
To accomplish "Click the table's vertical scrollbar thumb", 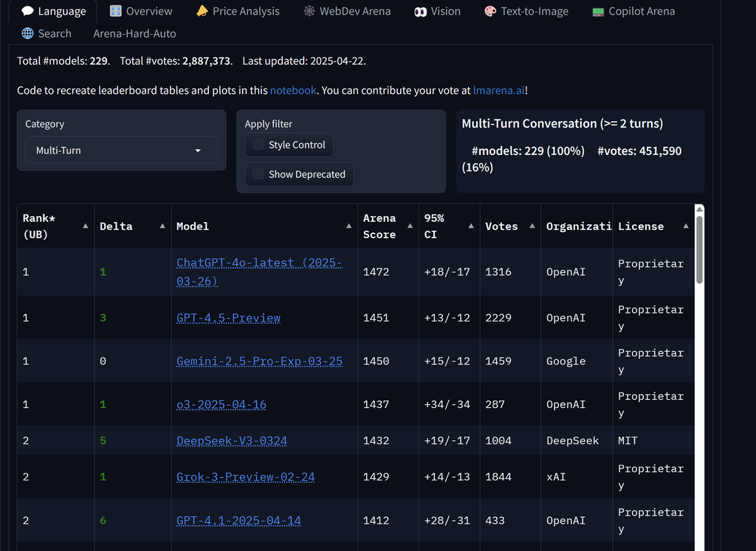I will (x=699, y=249).
